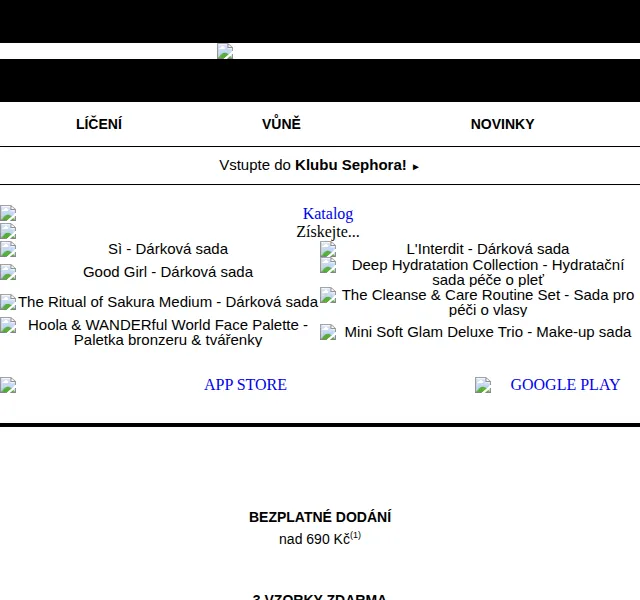This screenshot has height=600, width=640.
Task: Select Sì - Dárková sada product text
Action: coord(168,249)
